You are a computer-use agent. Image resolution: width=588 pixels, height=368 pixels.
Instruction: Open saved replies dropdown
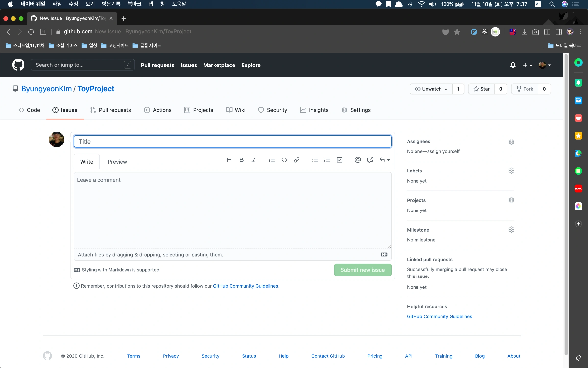[x=385, y=160]
